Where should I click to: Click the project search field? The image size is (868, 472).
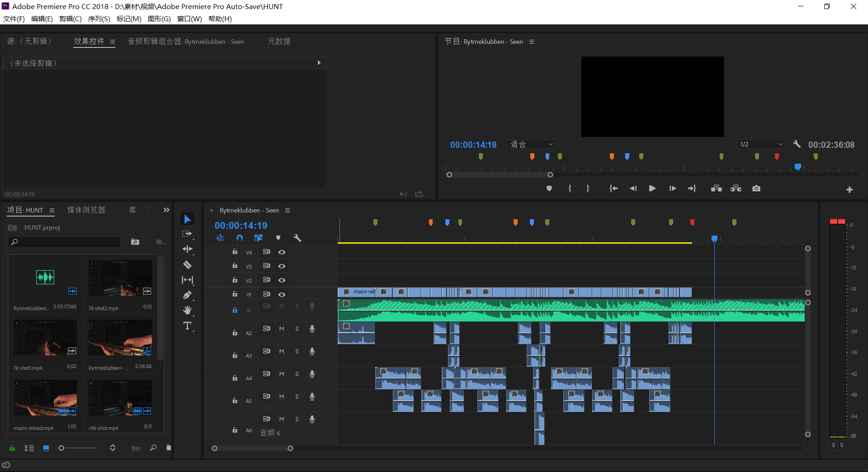click(64, 242)
